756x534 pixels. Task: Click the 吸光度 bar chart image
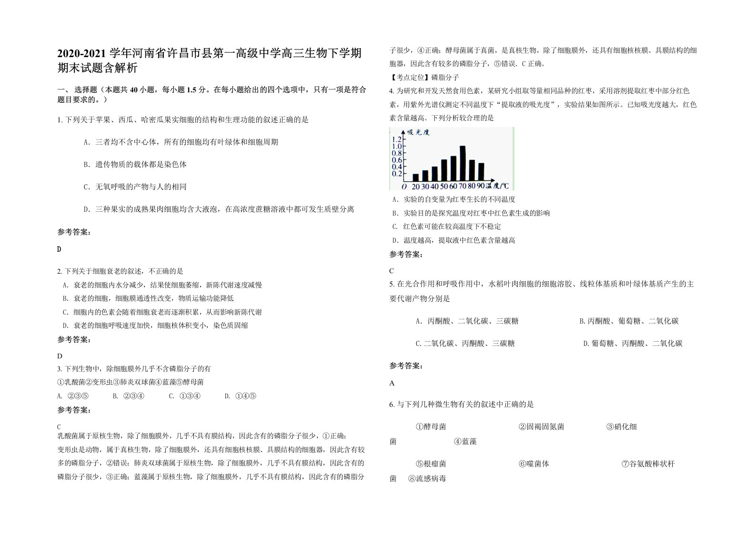pos(452,158)
